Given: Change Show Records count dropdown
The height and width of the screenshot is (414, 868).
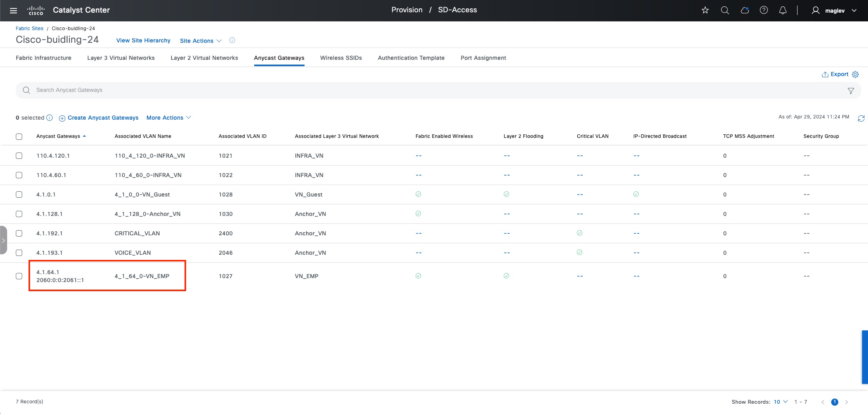Looking at the screenshot, I should 780,402.
